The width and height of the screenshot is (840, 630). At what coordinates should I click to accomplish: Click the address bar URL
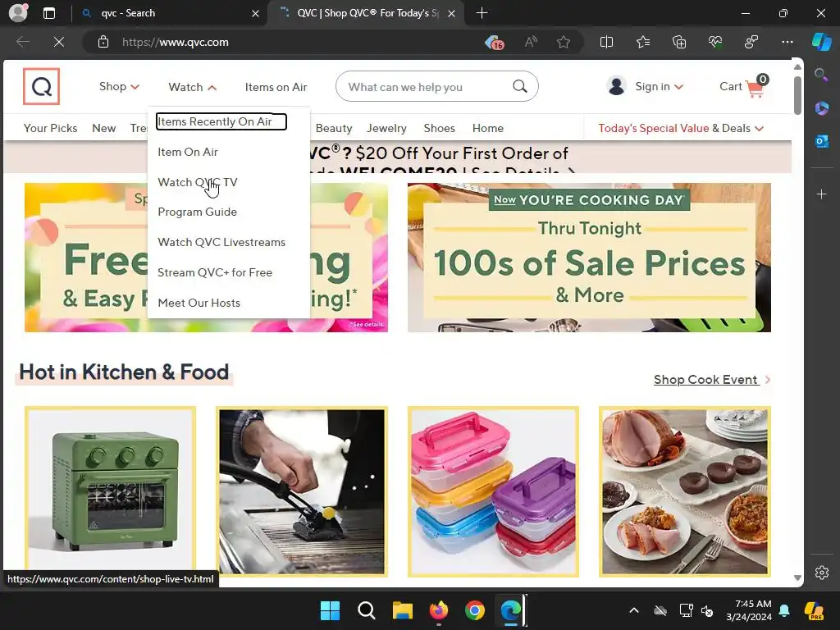pyautogui.click(x=176, y=42)
